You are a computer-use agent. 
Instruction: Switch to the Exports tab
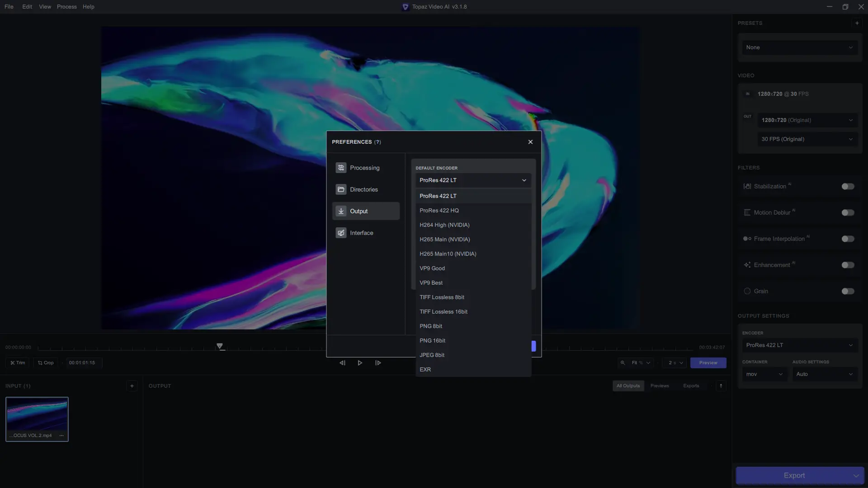(691, 386)
